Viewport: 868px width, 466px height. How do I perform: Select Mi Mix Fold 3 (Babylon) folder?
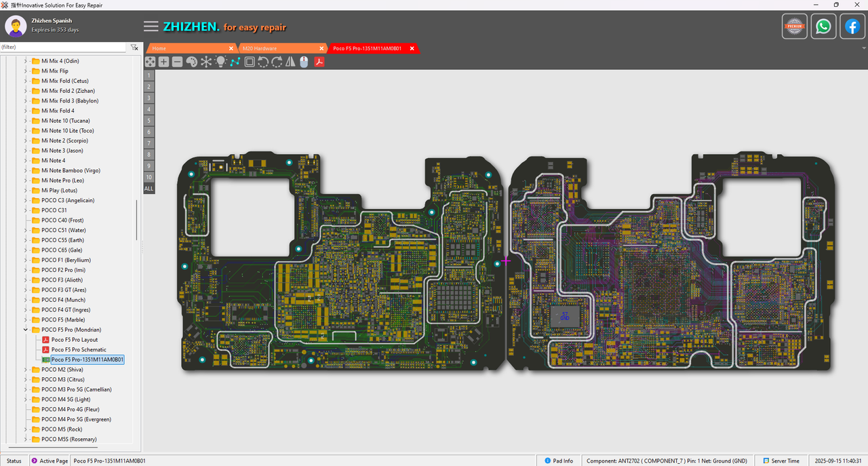(70, 100)
